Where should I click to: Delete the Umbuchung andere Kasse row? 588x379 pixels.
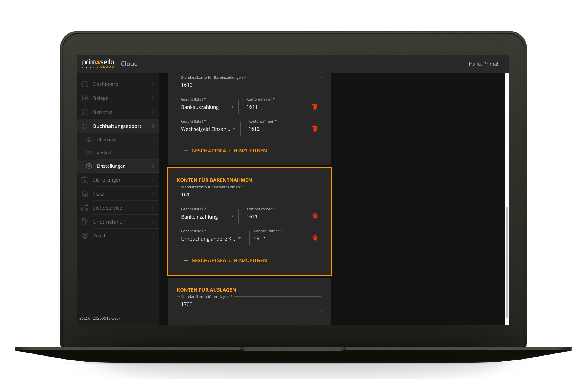315,238
